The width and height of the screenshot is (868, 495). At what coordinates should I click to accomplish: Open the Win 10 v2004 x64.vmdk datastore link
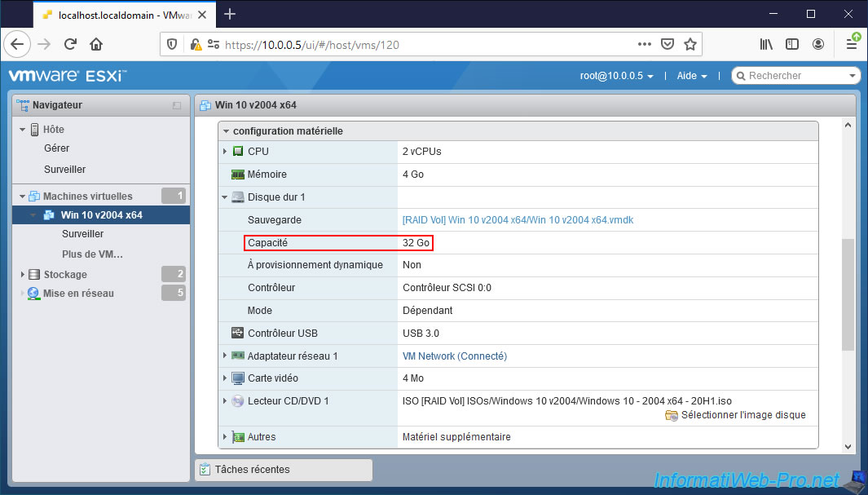tap(518, 220)
